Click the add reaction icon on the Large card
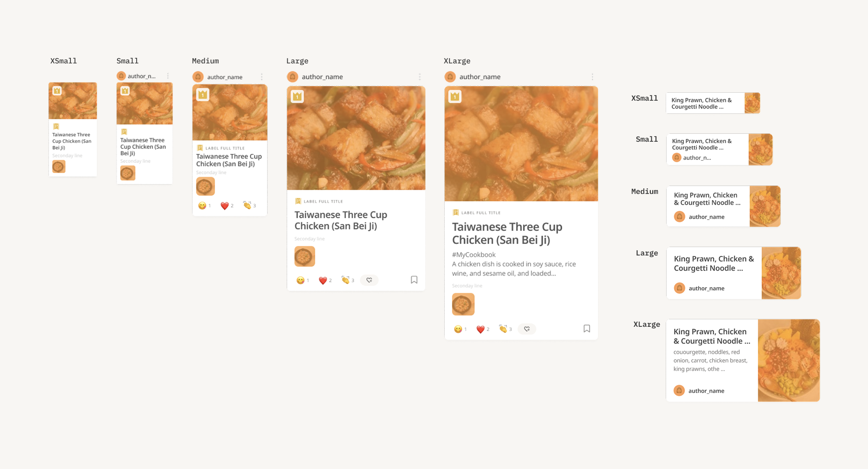Screen dimensions: 868x469 pyautogui.click(x=369, y=280)
